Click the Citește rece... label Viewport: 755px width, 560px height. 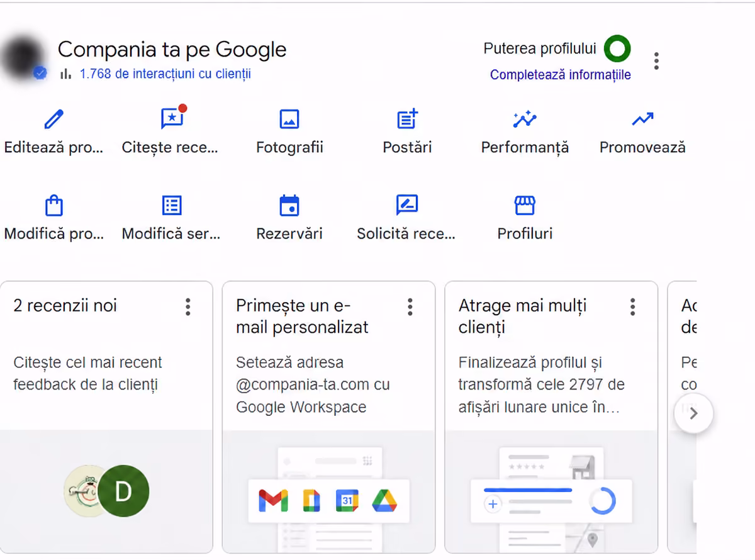click(170, 147)
